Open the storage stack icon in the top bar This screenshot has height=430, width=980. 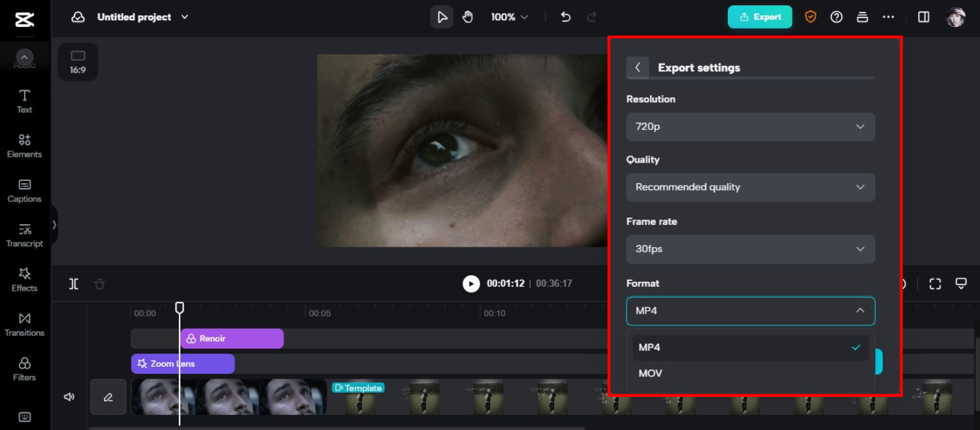pos(862,17)
